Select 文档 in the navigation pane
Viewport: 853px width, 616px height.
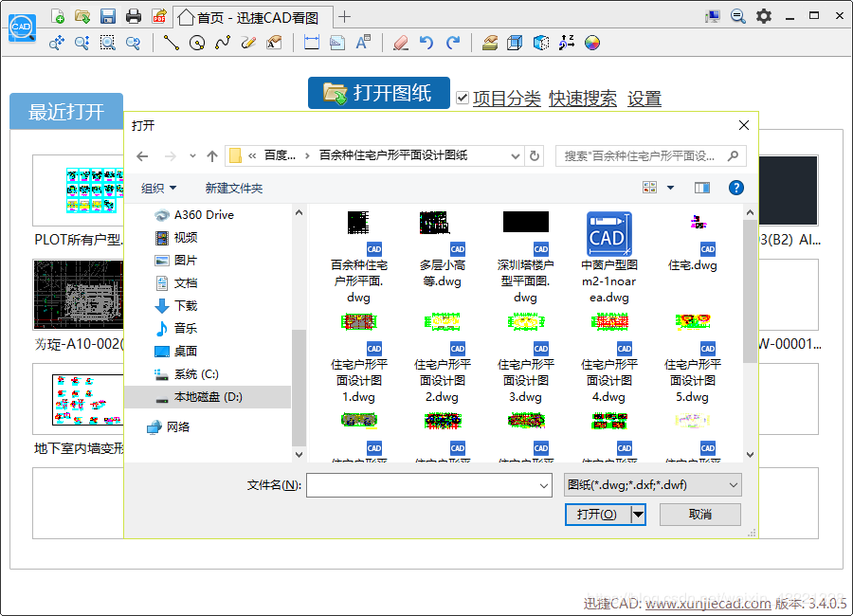coord(176,283)
